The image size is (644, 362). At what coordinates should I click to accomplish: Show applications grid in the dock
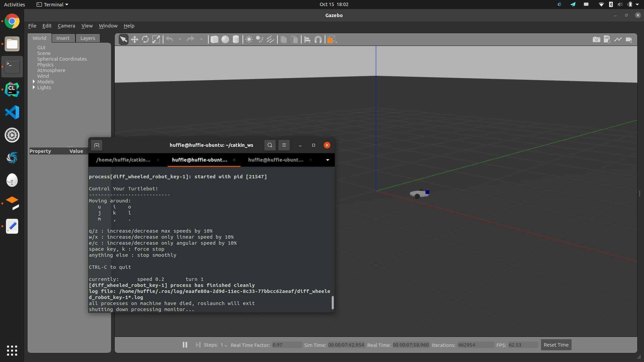pos(12,351)
